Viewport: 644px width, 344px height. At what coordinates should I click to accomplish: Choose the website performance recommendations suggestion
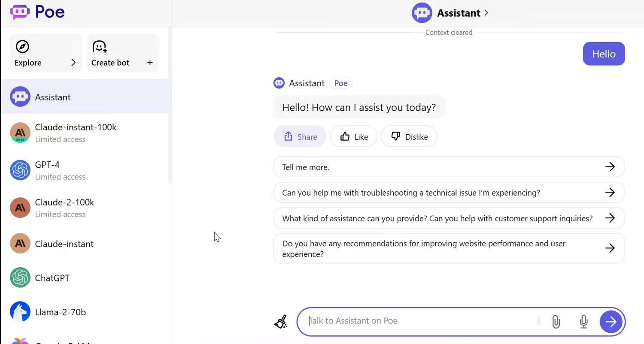point(449,248)
